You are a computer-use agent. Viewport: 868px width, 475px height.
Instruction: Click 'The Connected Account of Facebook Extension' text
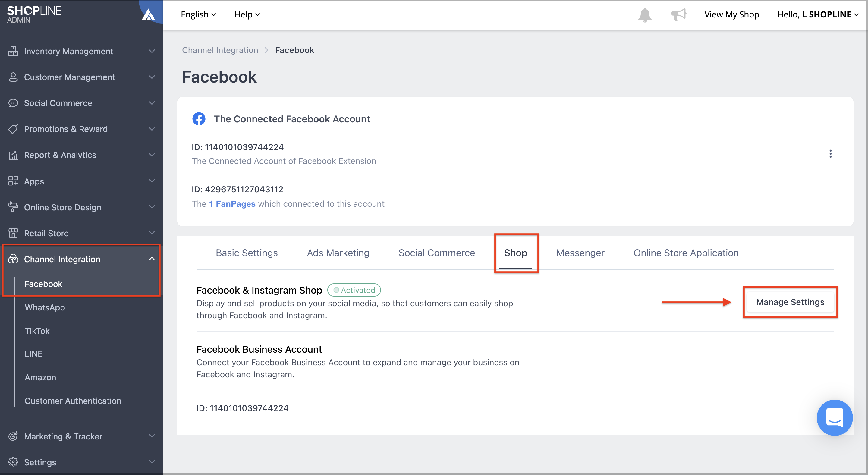(x=284, y=161)
